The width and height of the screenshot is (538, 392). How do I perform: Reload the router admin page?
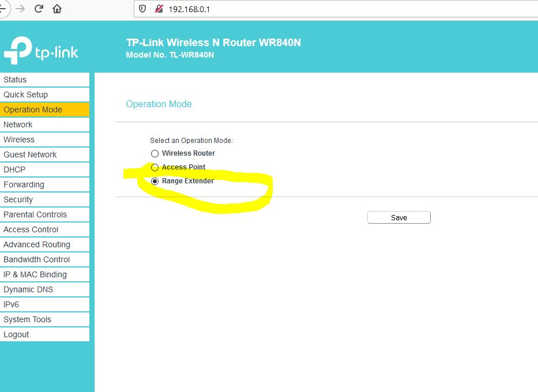point(39,9)
